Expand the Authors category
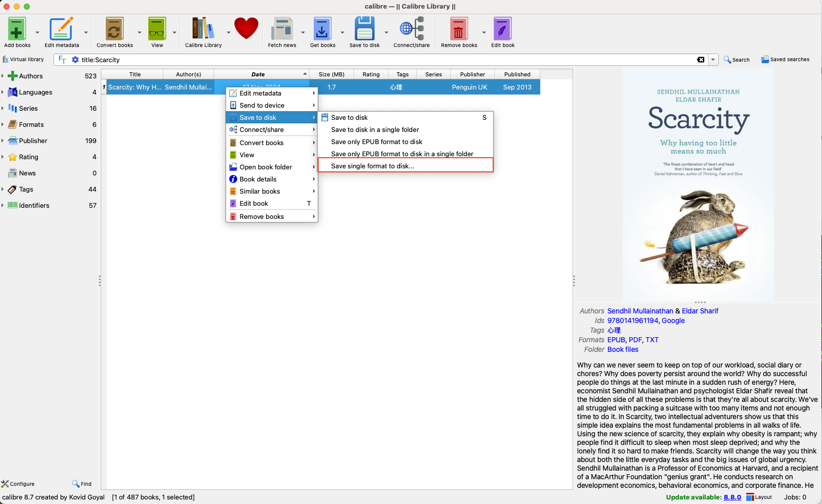Image resolution: width=822 pixels, height=504 pixels. [x=3, y=76]
